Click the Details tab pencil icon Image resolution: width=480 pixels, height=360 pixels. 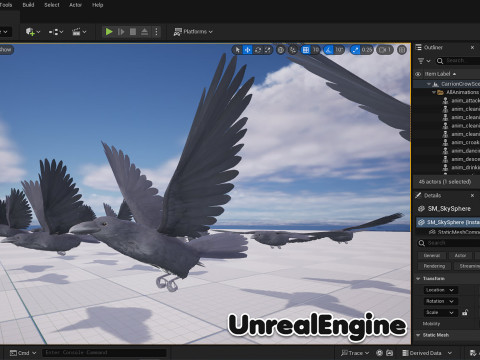418,195
